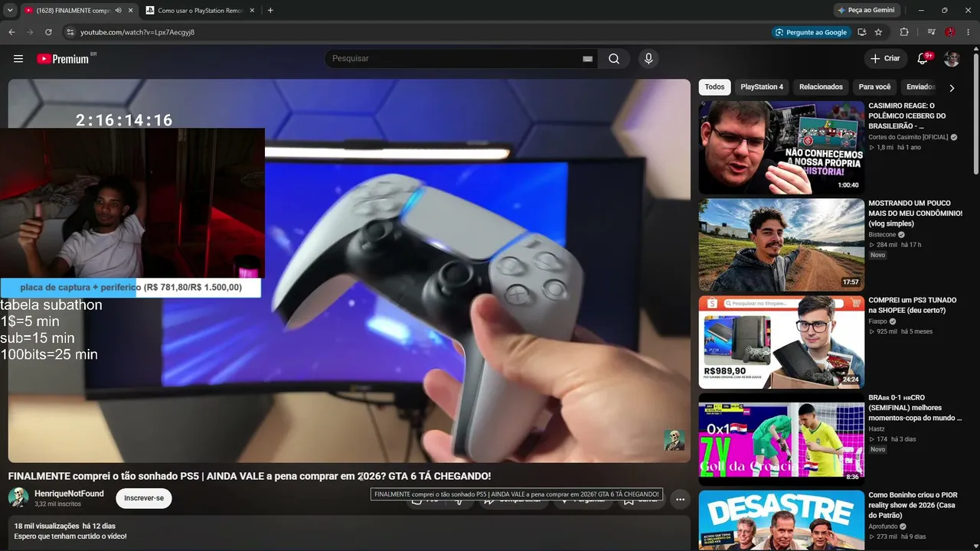980x551 pixels.
Task: Open the YouTube guide hamburger menu
Action: coord(18,59)
